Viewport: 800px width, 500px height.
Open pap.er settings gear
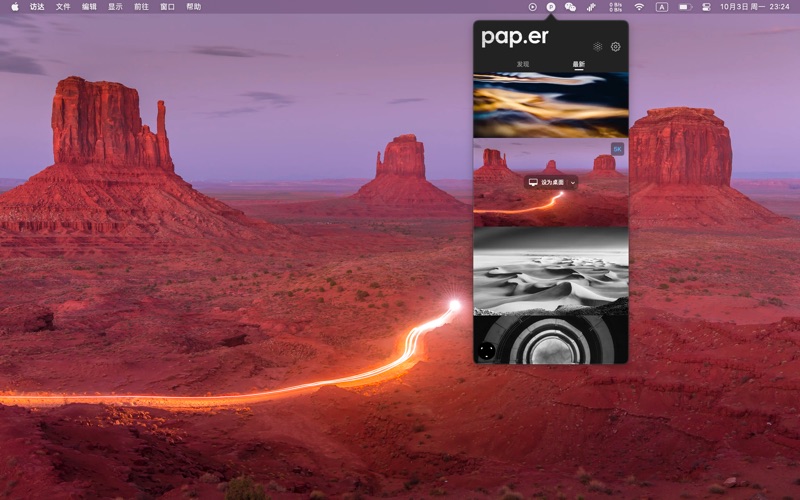[x=615, y=47]
